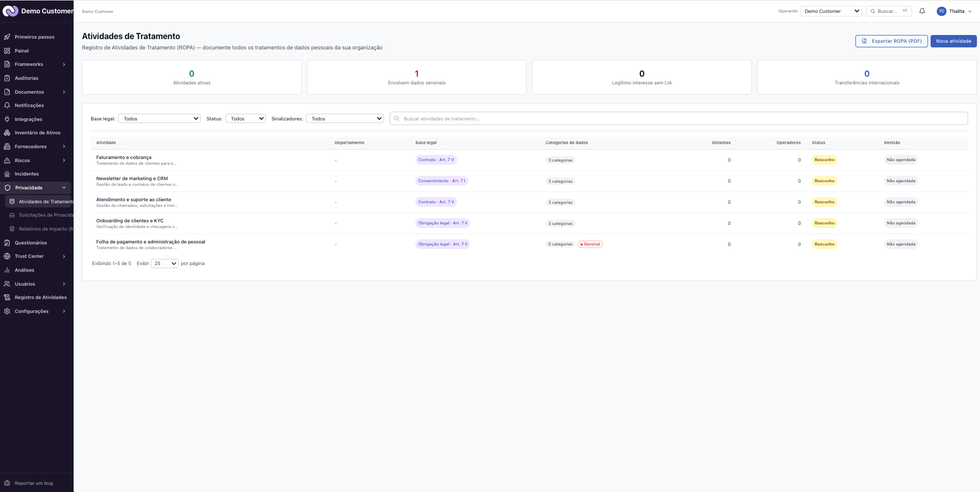Click the Nova atividade button
Image resolution: width=980 pixels, height=492 pixels.
click(953, 41)
